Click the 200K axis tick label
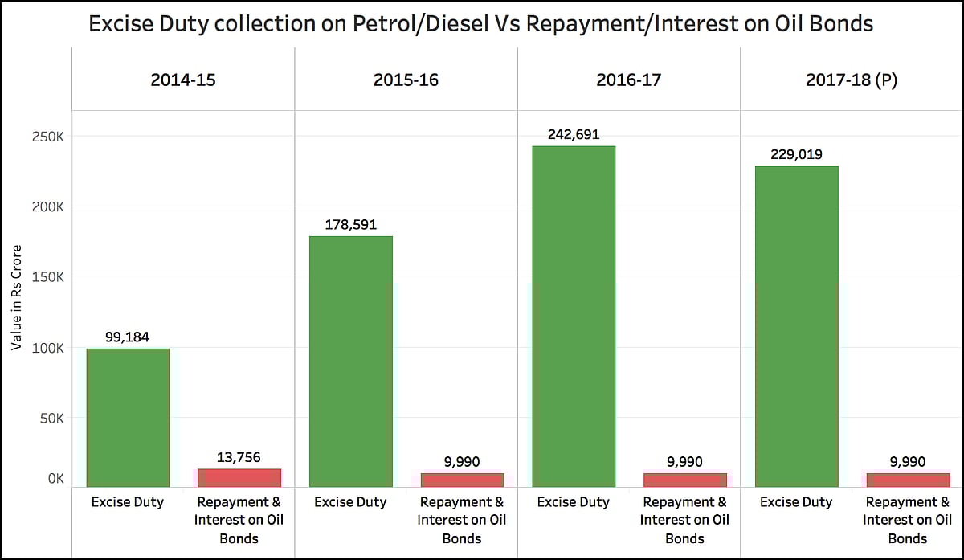 tap(48, 206)
